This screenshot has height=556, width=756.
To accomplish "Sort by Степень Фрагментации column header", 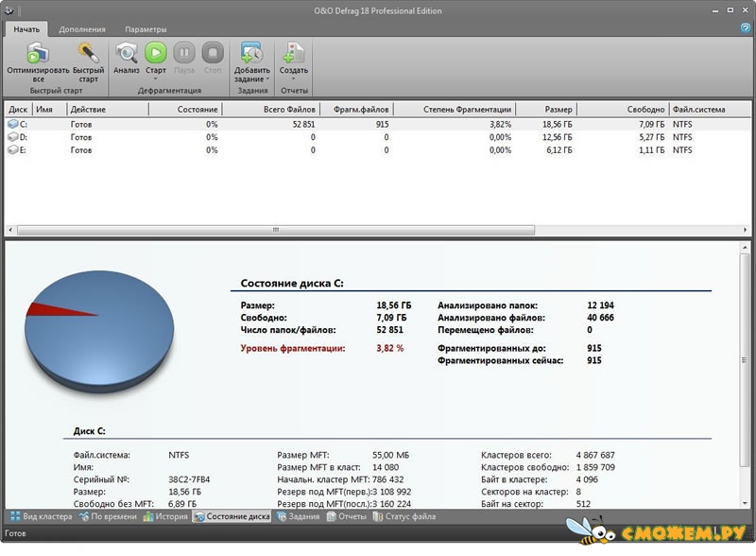I will (x=455, y=110).
